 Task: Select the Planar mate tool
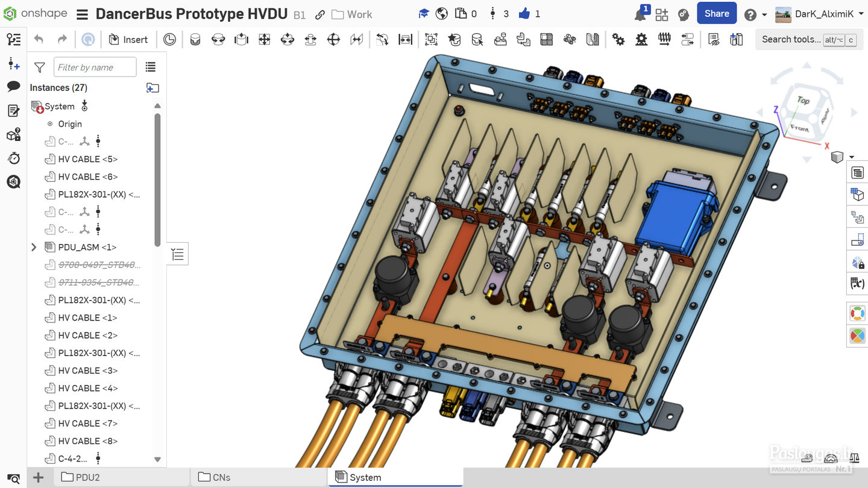point(264,40)
